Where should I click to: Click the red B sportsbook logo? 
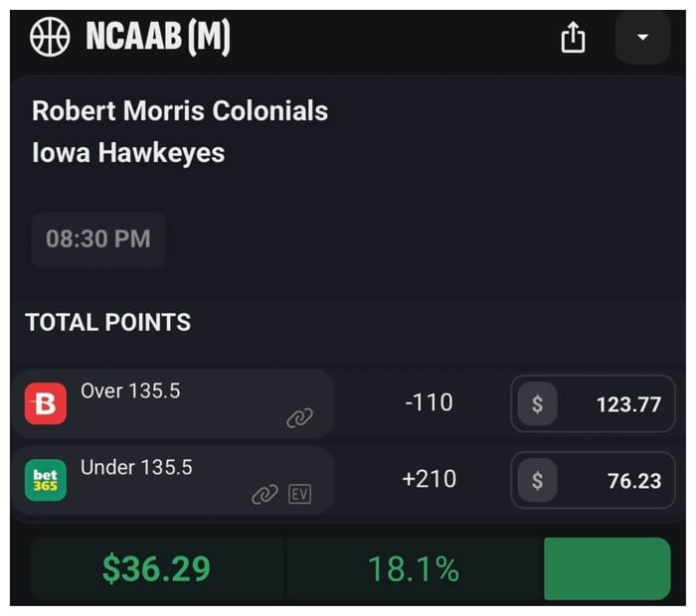pyautogui.click(x=46, y=404)
